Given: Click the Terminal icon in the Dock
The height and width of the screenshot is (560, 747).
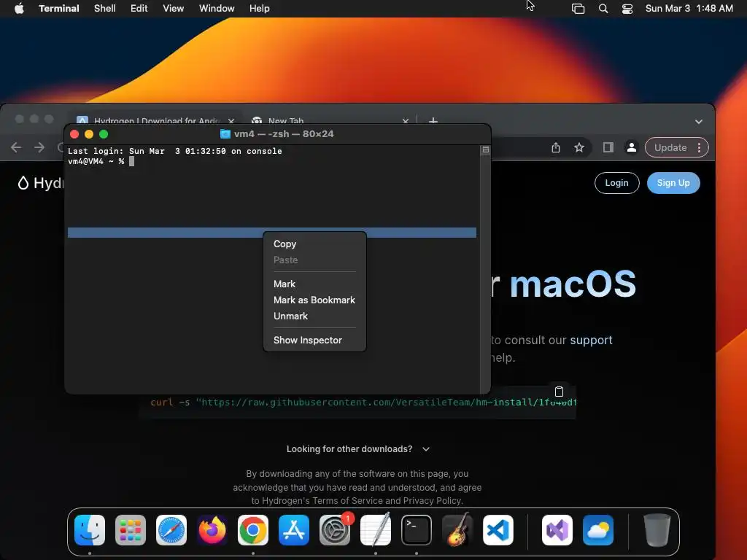Looking at the screenshot, I should pos(417,530).
